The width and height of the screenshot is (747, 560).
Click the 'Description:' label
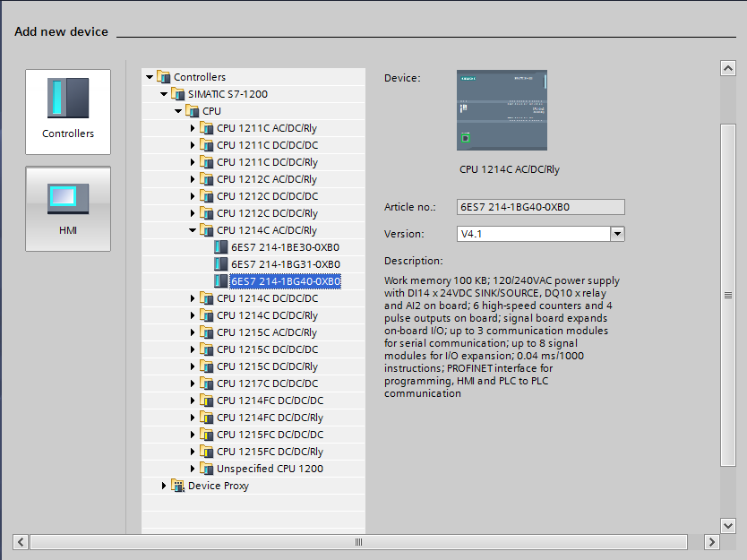point(414,261)
